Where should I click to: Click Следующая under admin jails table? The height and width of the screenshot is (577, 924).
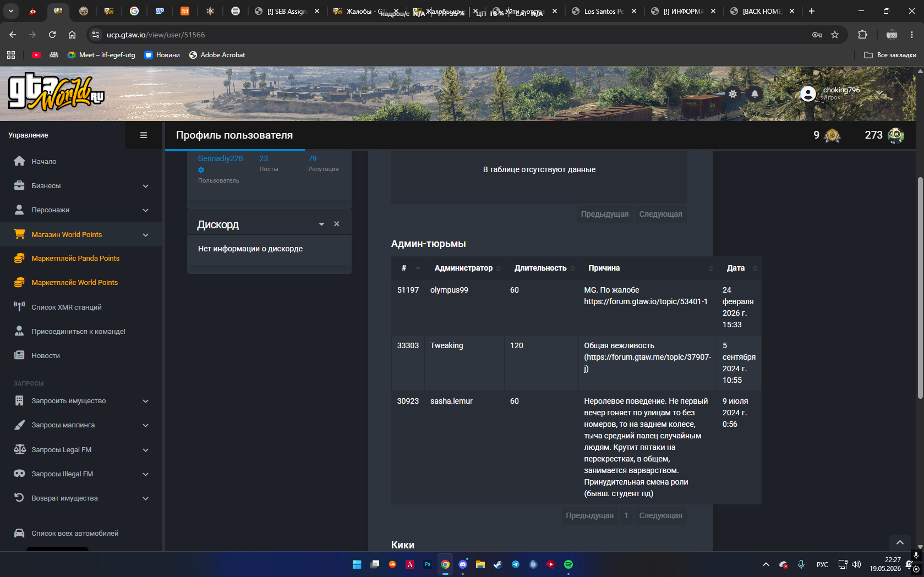tap(660, 515)
